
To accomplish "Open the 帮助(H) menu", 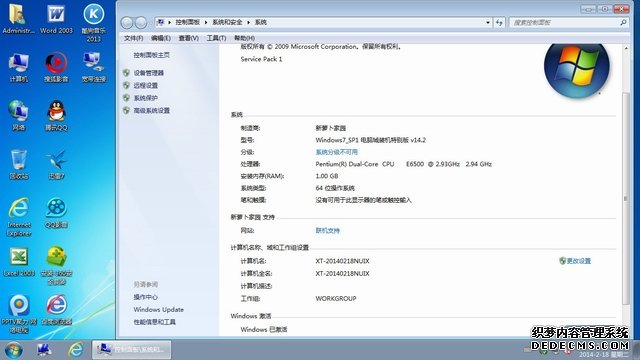I will coord(244,38).
